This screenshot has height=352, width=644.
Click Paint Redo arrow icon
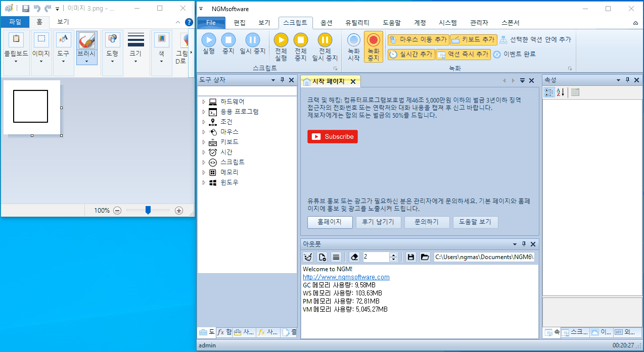pyautogui.click(x=48, y=9)
